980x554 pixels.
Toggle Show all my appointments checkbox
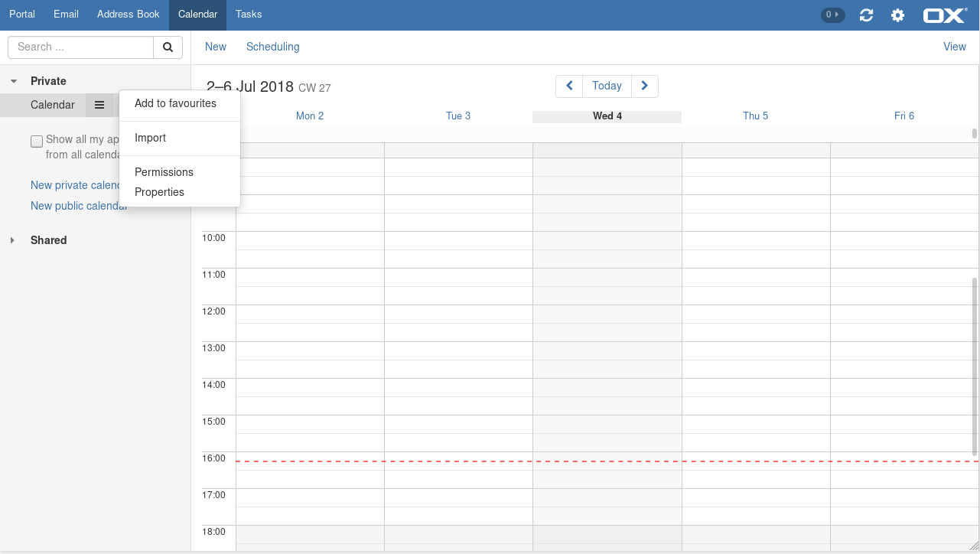point(37,141)
